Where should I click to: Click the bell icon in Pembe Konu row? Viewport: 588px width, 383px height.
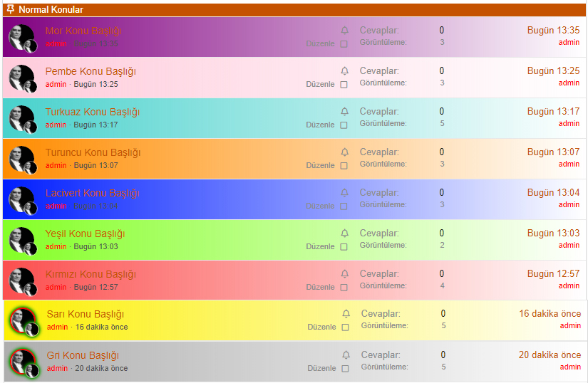(345, 71)
